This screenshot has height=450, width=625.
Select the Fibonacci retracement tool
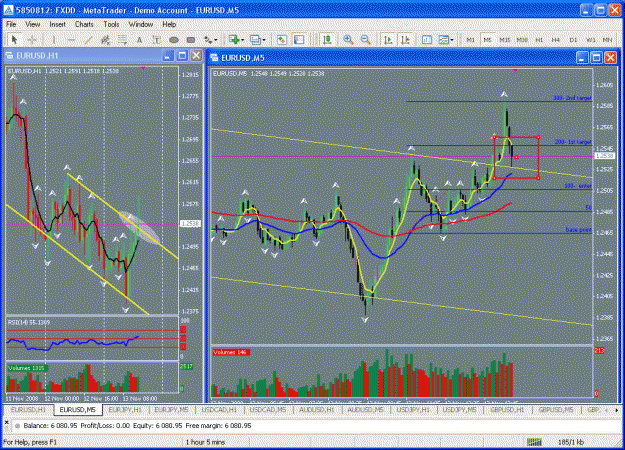(x=122, y=39)
